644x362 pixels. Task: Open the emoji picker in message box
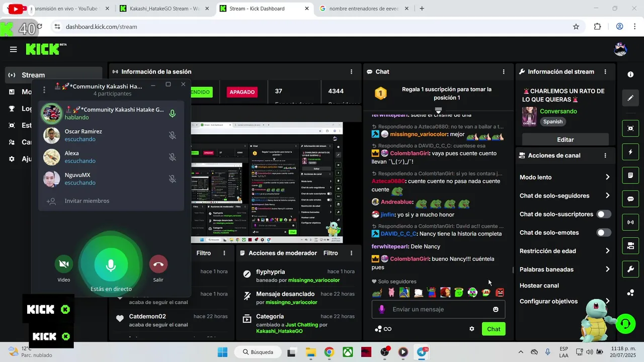pos(496,309)
